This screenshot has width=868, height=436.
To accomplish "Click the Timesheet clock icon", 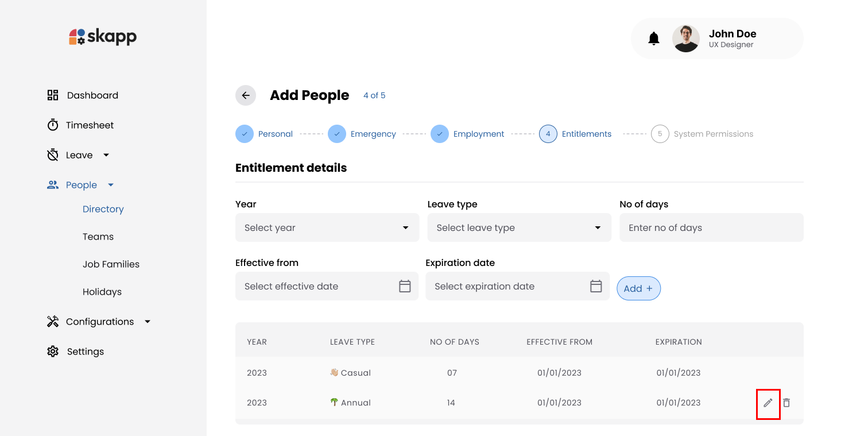I will [52, 125].
